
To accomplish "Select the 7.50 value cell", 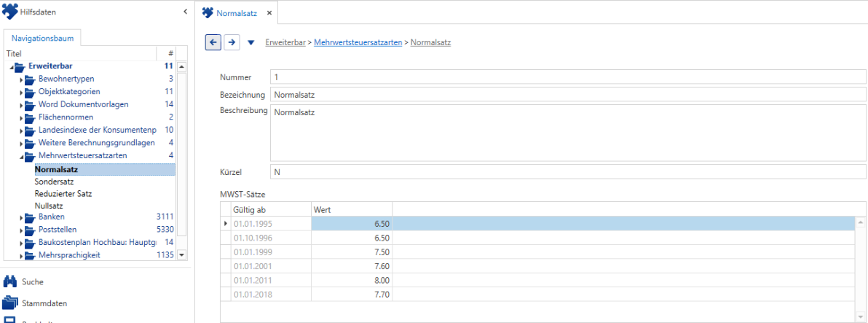I will point(352,252).
